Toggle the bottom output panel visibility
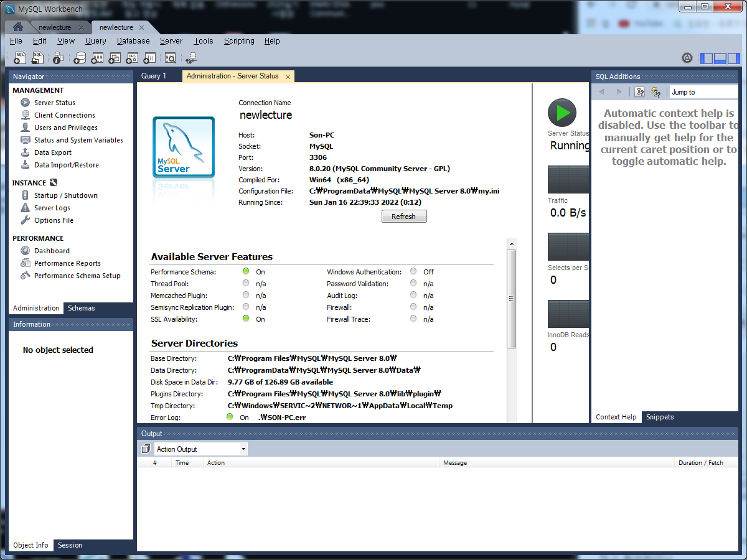 point(720,58)
